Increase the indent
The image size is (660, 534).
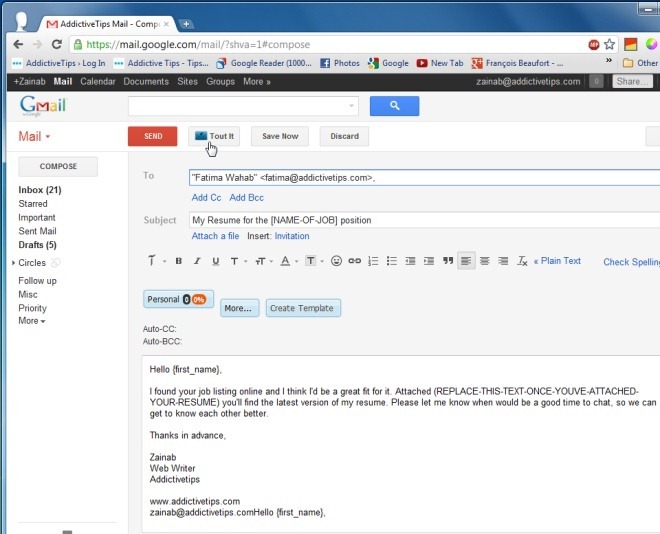pos(429,261)
